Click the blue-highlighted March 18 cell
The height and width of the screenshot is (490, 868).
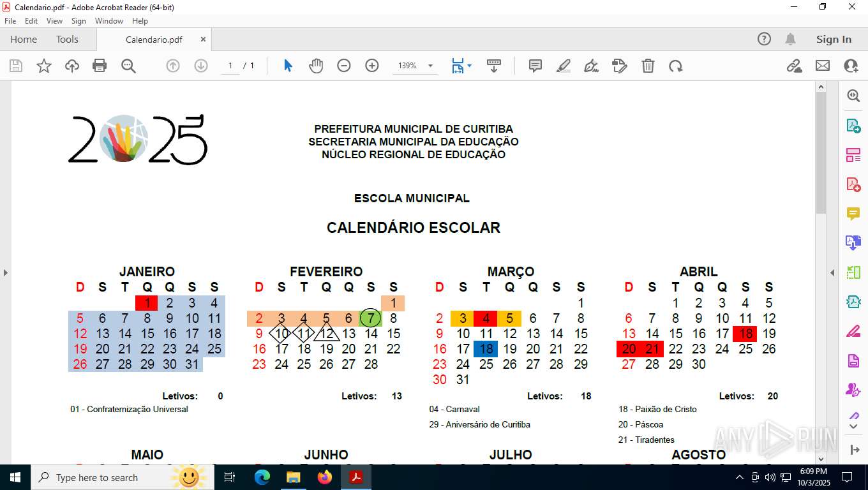(x=486, y=349)
